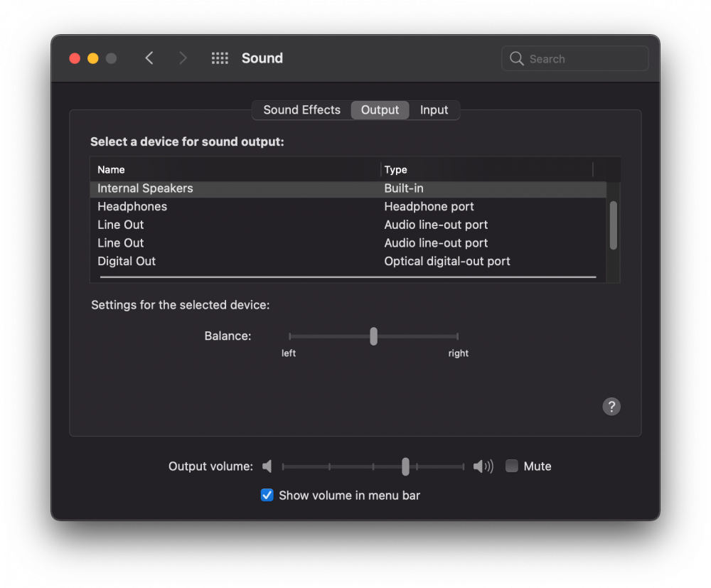Select Headphones output device
The image size is (711, 588).
(x=348, y=207)
